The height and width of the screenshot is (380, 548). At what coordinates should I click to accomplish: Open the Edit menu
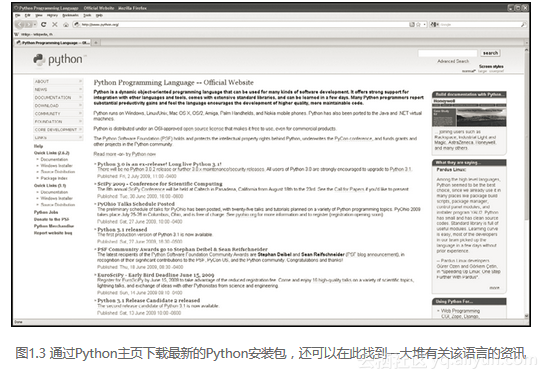(x=28, y=15)
